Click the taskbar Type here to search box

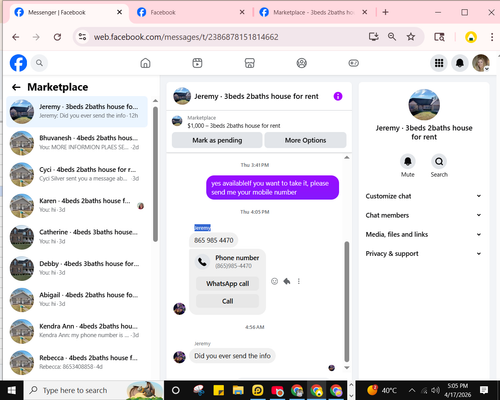pyautogui.click(x=94, y=390)
